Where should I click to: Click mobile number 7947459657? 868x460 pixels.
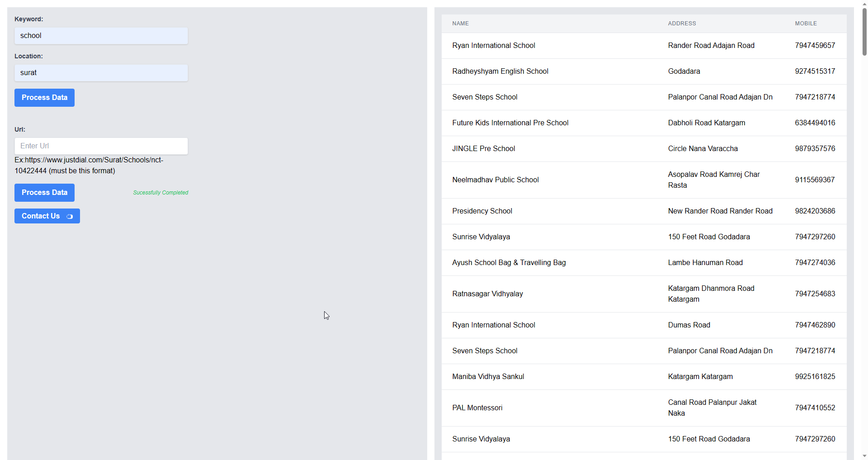815,46
